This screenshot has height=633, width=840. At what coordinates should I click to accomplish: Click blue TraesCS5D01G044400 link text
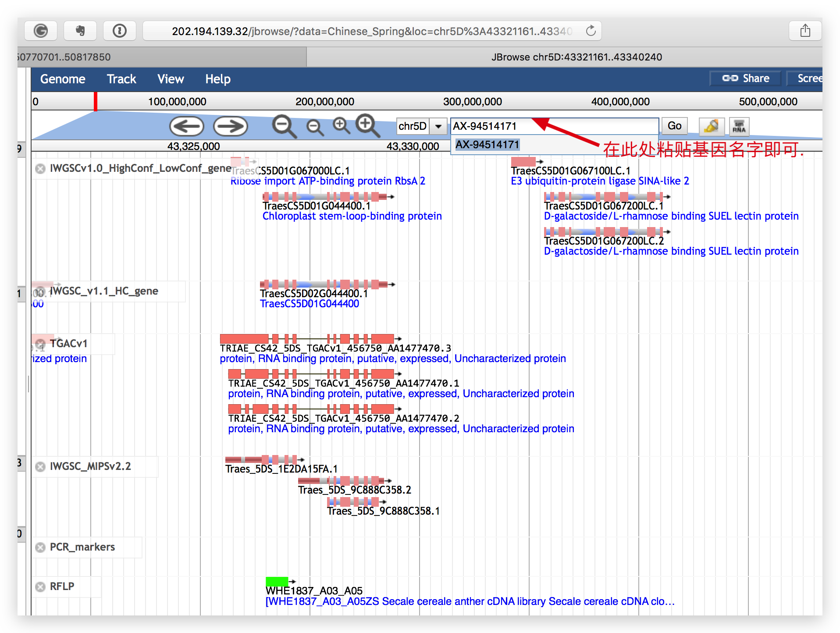[x=310, y=304]
